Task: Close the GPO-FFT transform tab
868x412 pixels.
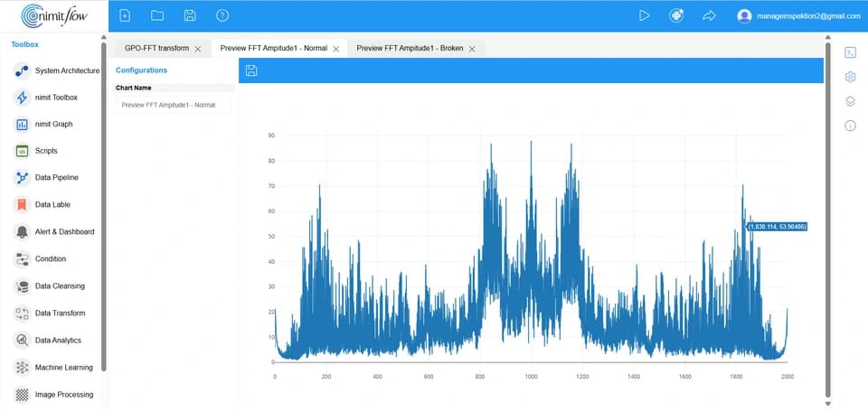Action: [x=198, y=49]
